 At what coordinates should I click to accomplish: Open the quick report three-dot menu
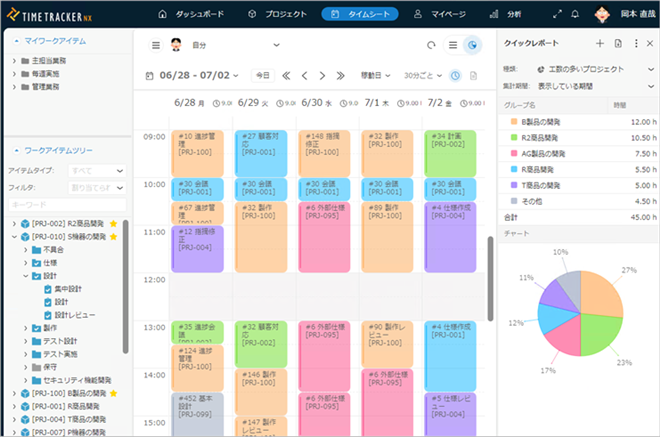point(636,44)
